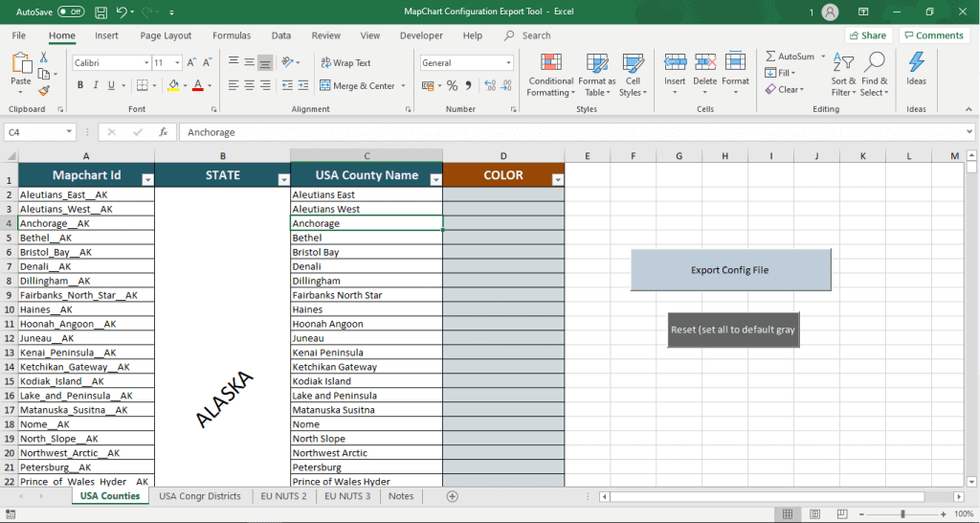Click the Decrease Indent icon
Image resolution: width=980 pixels, height=523 pixels.
287,85
